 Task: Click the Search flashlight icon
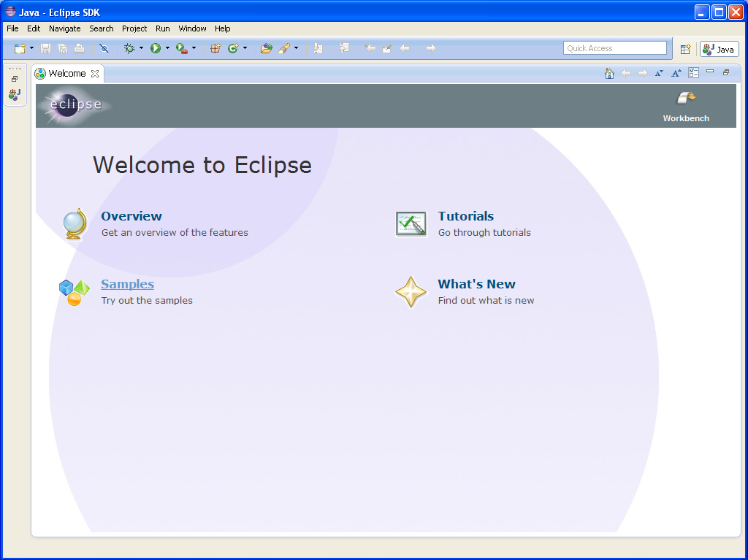point(284,48)
